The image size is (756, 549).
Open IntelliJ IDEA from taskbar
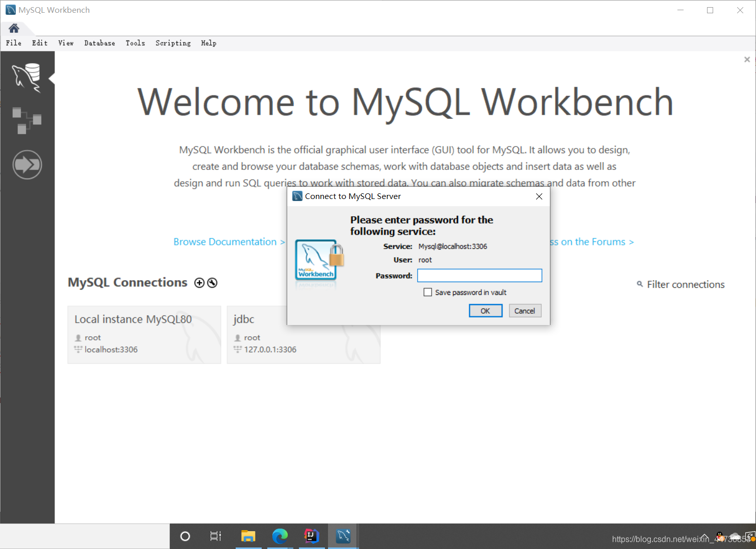pyautogui.click(x=312, y=536)
